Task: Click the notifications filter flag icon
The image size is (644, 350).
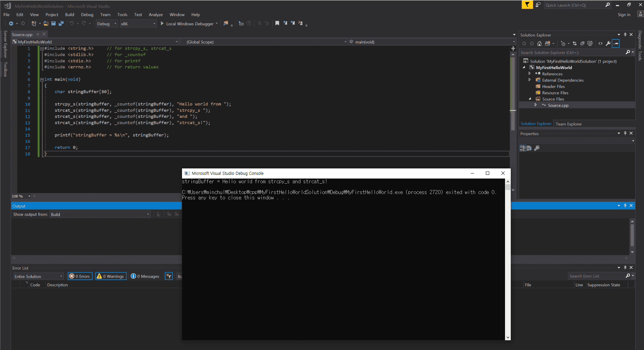Action: (527, 5)
